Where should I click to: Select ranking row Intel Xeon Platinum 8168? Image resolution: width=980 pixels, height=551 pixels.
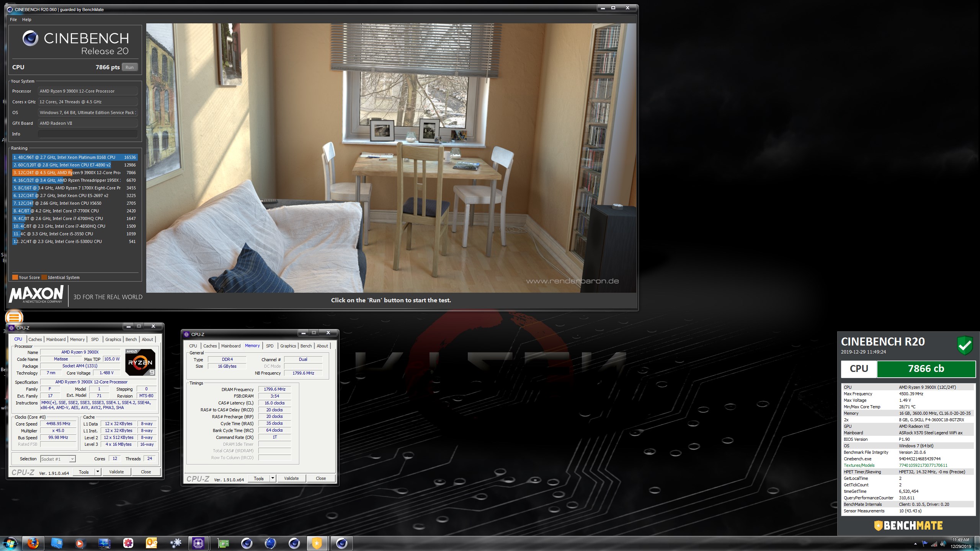click(x=75, y=157)
